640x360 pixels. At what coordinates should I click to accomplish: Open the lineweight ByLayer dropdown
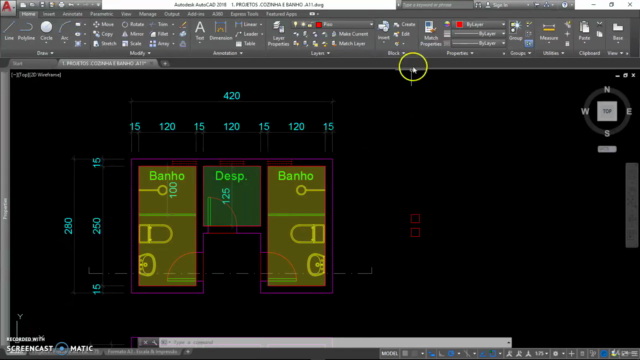479,34
